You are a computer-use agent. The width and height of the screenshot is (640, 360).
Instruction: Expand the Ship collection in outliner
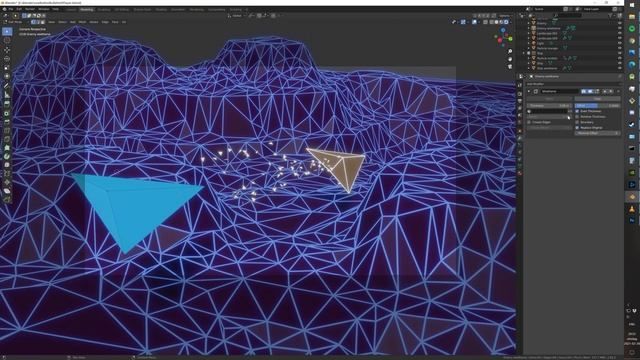pos(524,53)
